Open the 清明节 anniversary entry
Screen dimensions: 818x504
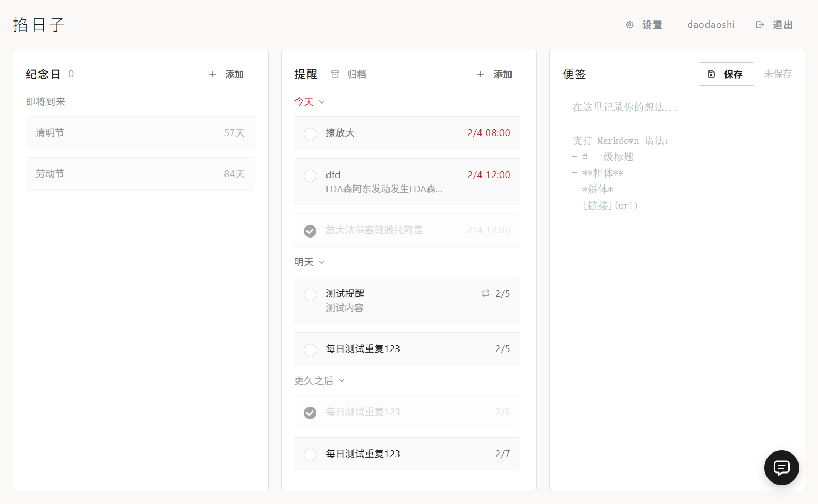[x=140, y=133]
